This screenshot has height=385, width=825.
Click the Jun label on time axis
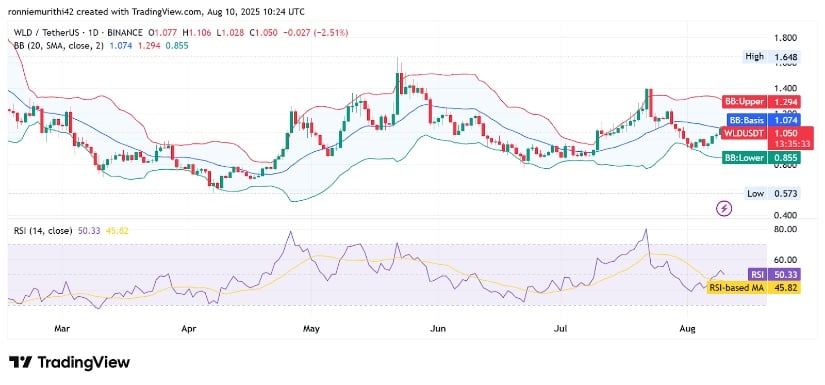tap(438, 329)
